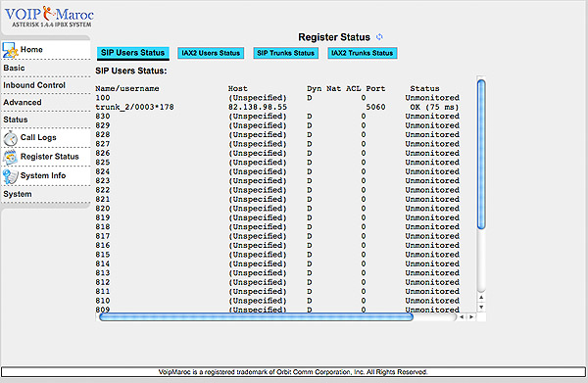Image resolution: width=588 pixels, height=383 pixels.
Task: Select user '816' row
Action: pos(277,245)
